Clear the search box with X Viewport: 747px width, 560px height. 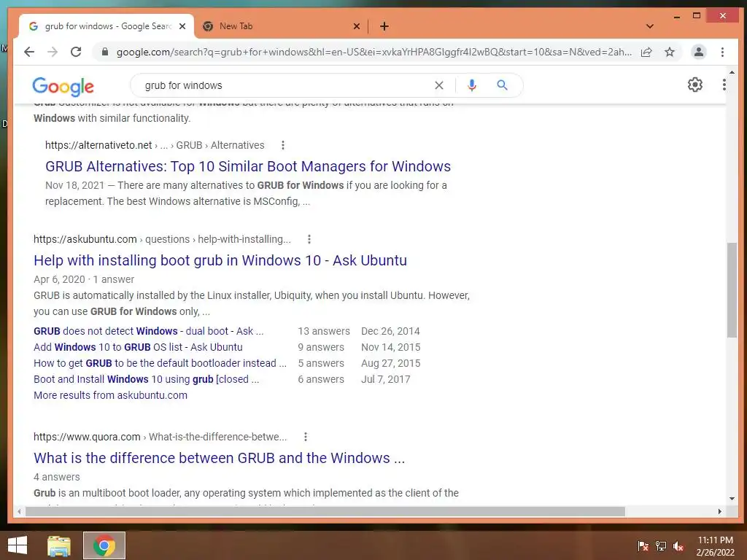pyautogui.click(x=438, y=85)
